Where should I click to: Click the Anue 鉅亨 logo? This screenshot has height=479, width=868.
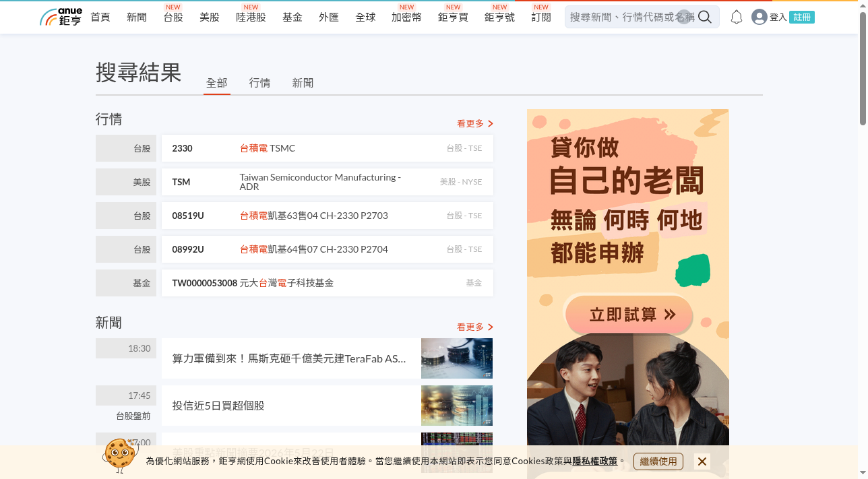pos(61,17)
